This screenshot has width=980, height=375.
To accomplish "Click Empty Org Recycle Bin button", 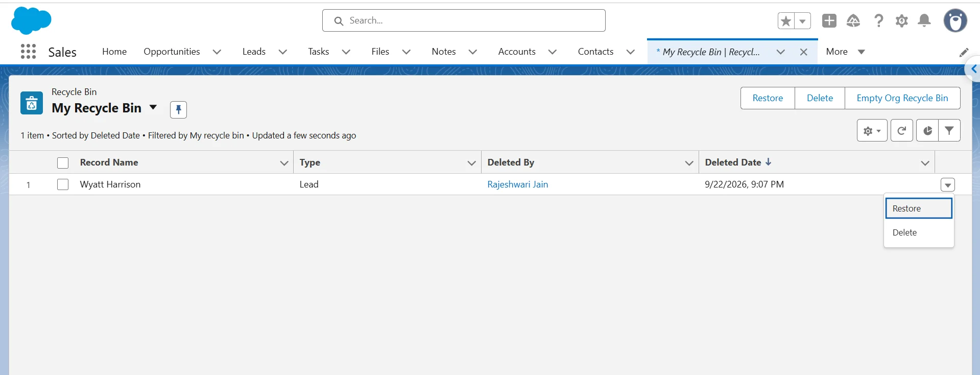I will tap(902, 98).
